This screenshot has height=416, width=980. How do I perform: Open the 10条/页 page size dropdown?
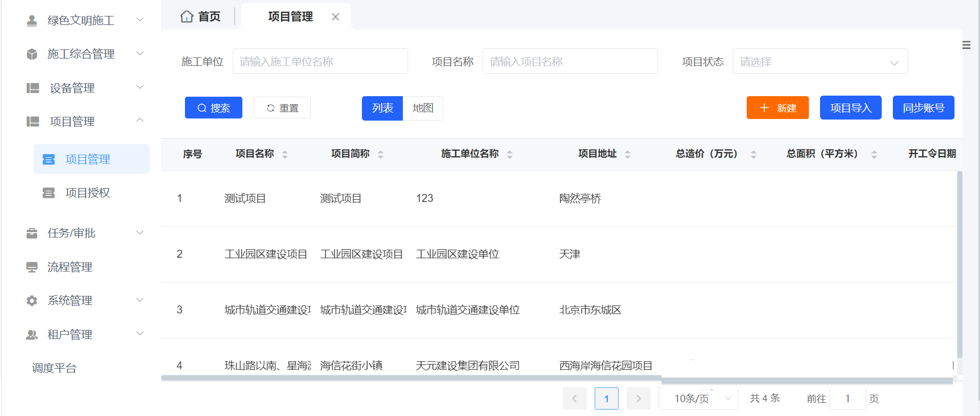[x=698, y=398]
